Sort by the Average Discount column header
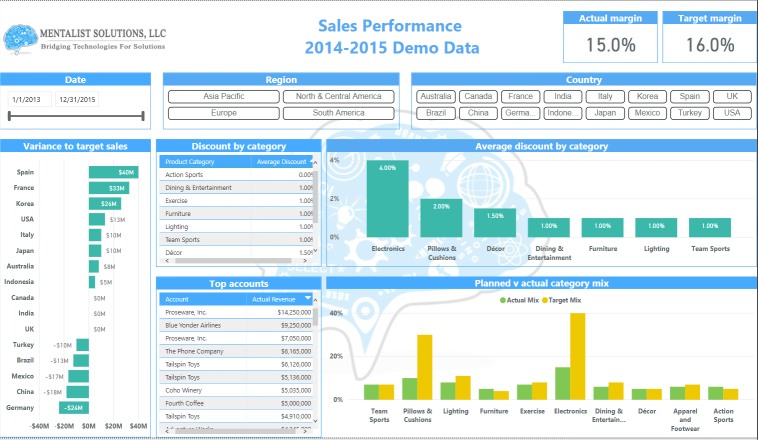The image size is (758, 440). click(x=280, y=161)
